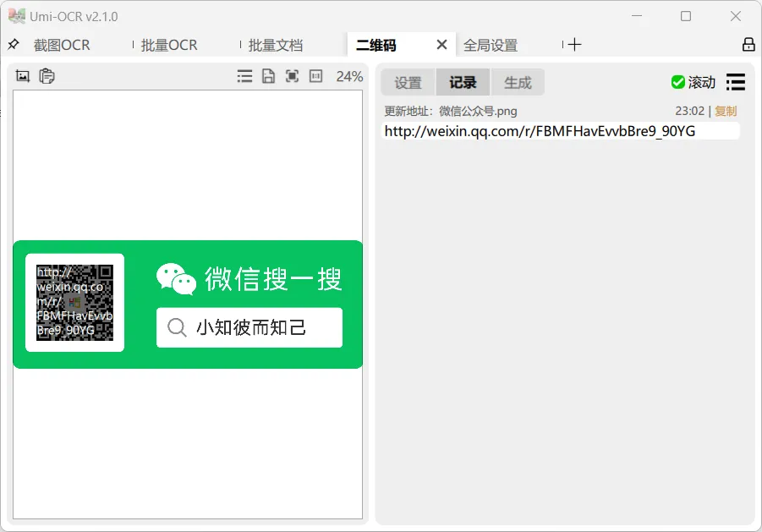
Task: Toggle the text list overlay icon
Action: pyautogui.click(x=244, y=76)
